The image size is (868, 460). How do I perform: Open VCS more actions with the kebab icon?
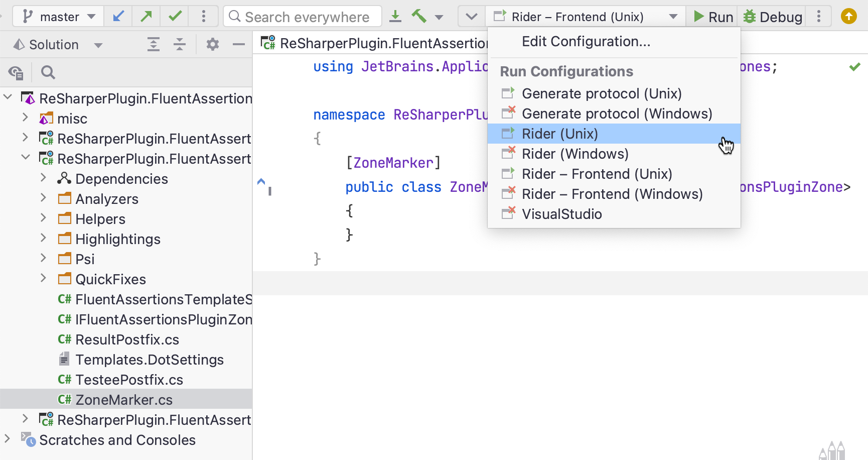pyautogui.click(x=204, y=16)
